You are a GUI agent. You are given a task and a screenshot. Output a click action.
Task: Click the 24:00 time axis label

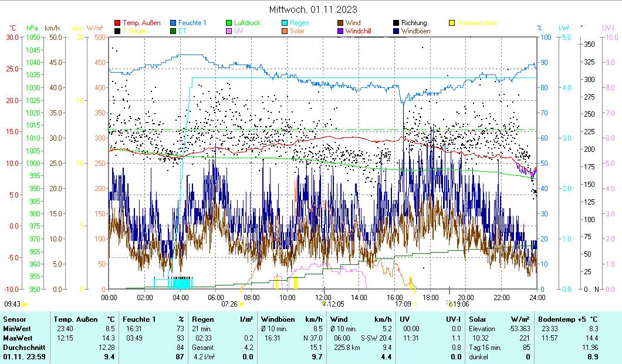[538, 297]
